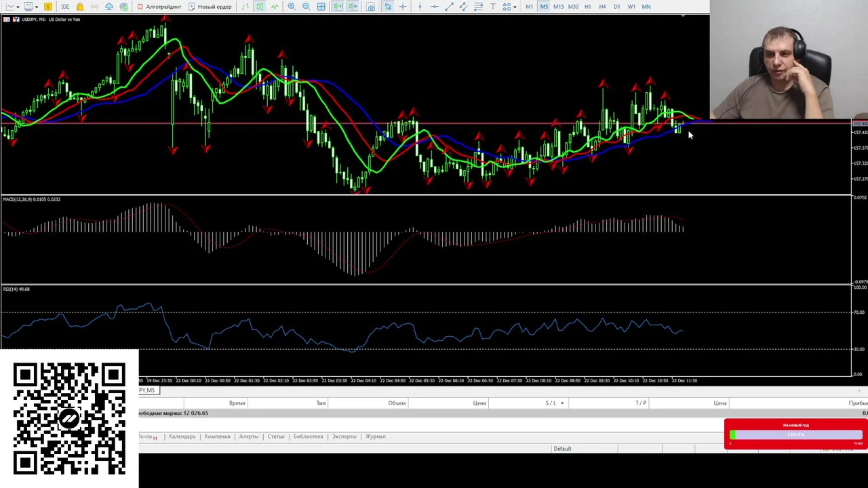Switch to bar chart view
Screen dimensions: 868x488
pos(245,7)
